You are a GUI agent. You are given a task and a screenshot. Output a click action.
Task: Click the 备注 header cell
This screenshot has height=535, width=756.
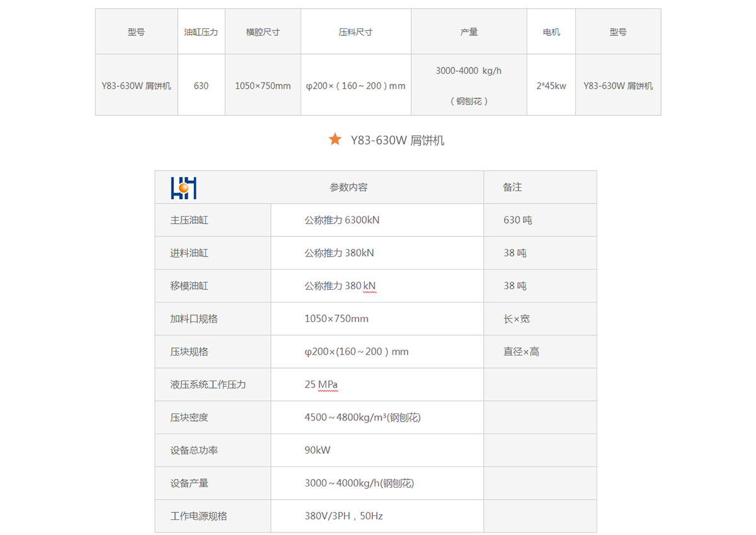pyautogui.click(x=513, y=187)
